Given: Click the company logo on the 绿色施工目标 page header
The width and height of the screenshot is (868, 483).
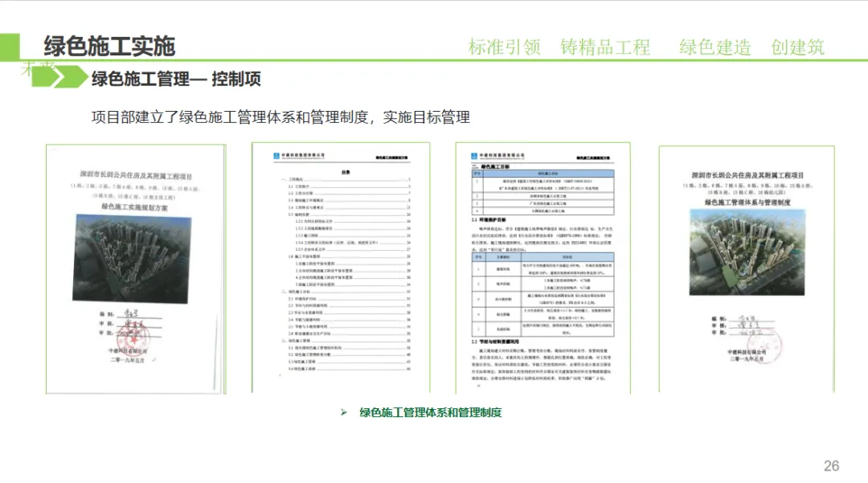Looking at the screenshot, I should tap(474, 156).
